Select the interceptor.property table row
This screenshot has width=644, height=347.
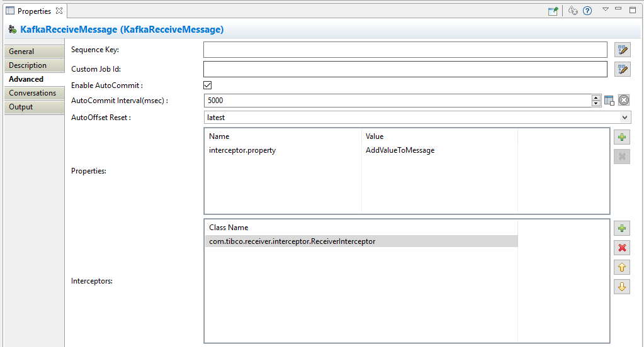click(x=242, y=151)
